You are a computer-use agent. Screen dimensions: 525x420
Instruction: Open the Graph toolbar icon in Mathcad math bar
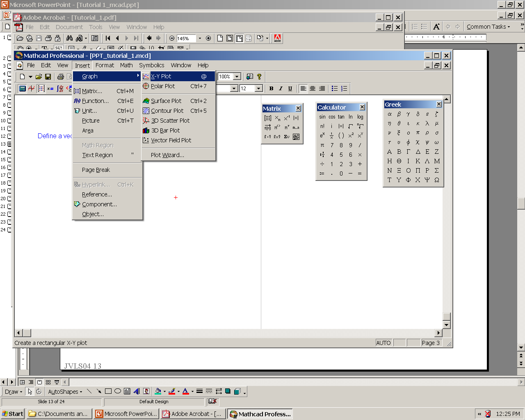coord(32,89)
